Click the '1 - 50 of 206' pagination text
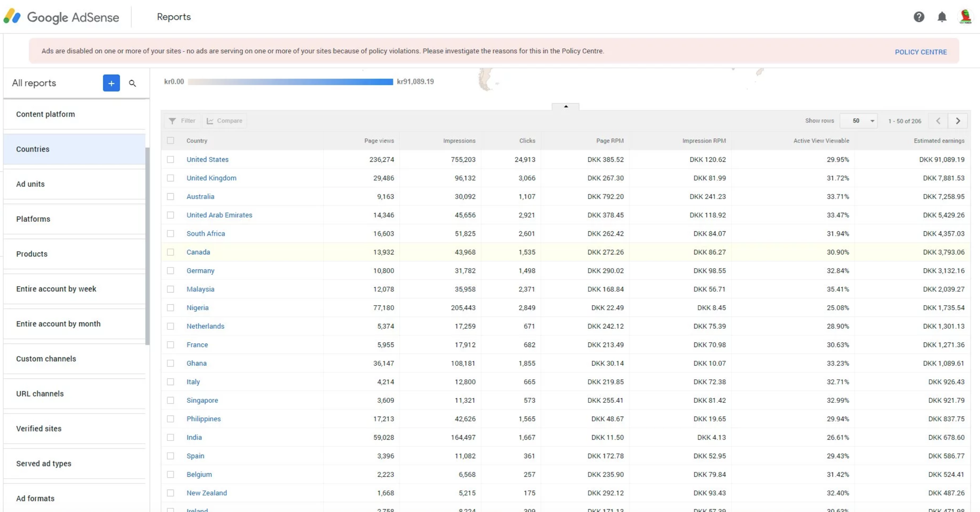This screenshot has height=512, width=980. (905, 121)
